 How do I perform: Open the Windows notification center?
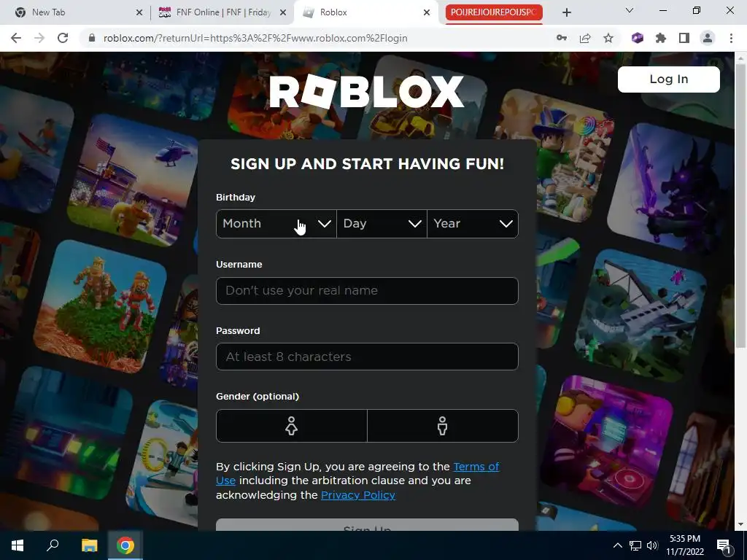pos(724,545)
